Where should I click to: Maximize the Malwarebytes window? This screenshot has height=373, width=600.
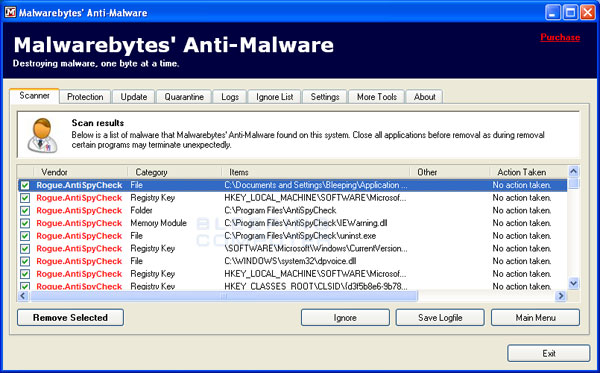pos(570,12)
